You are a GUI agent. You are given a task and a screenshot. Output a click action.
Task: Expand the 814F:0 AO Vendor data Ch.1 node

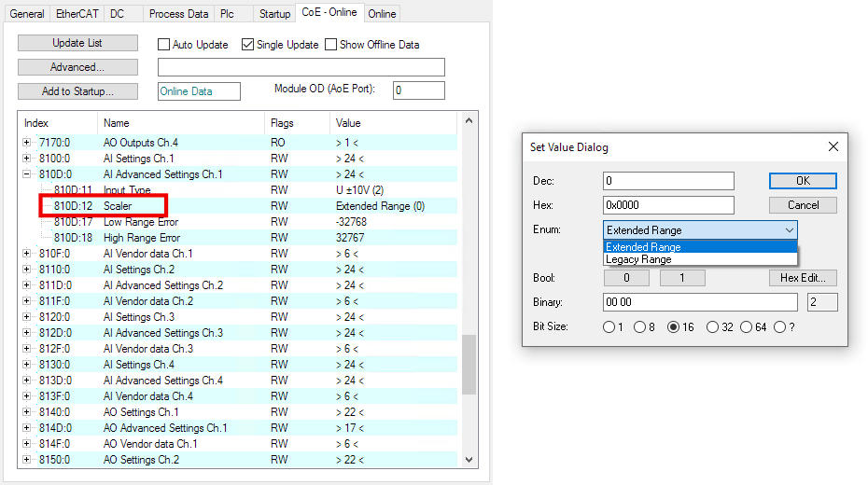pos(26,444)
